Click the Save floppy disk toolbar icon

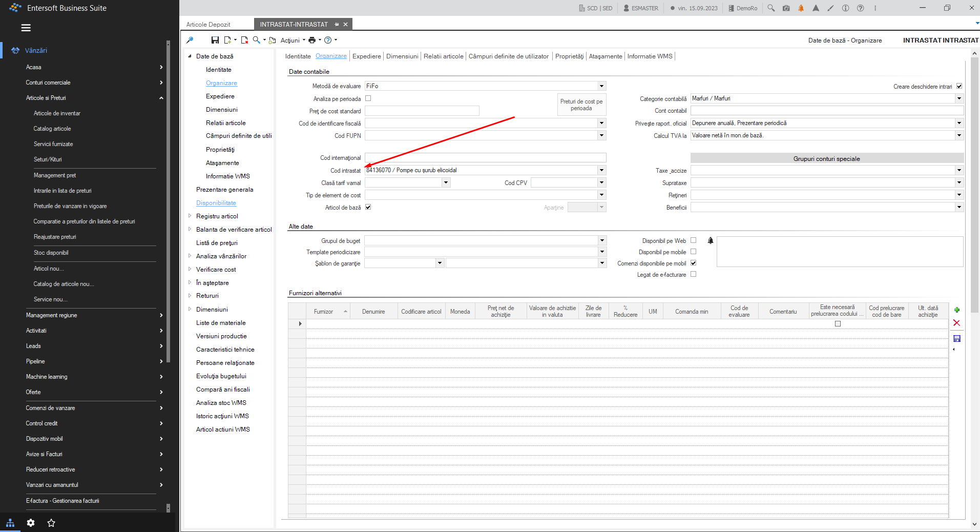click(215, 40)
